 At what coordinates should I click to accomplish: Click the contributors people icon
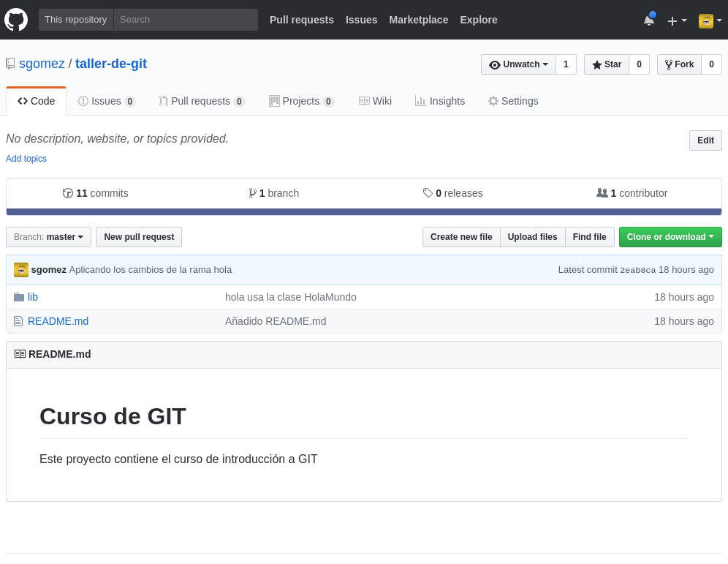point(602,193)
